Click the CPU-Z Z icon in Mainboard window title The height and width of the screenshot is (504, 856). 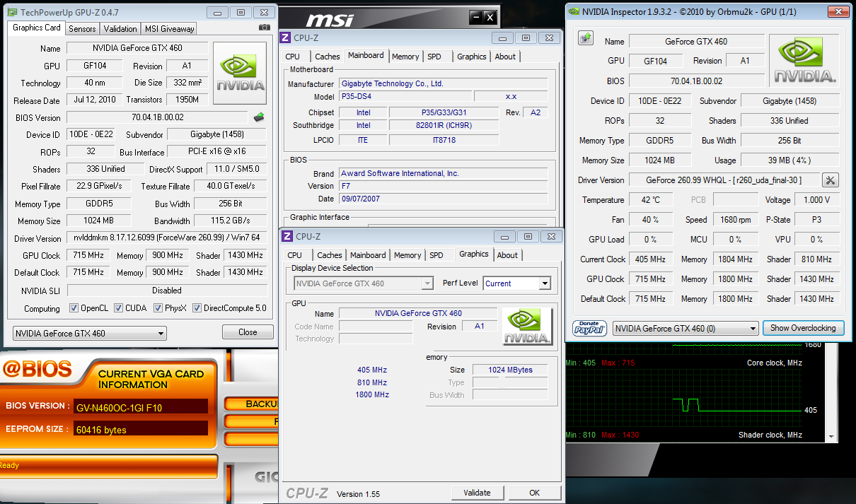(287, 37)
